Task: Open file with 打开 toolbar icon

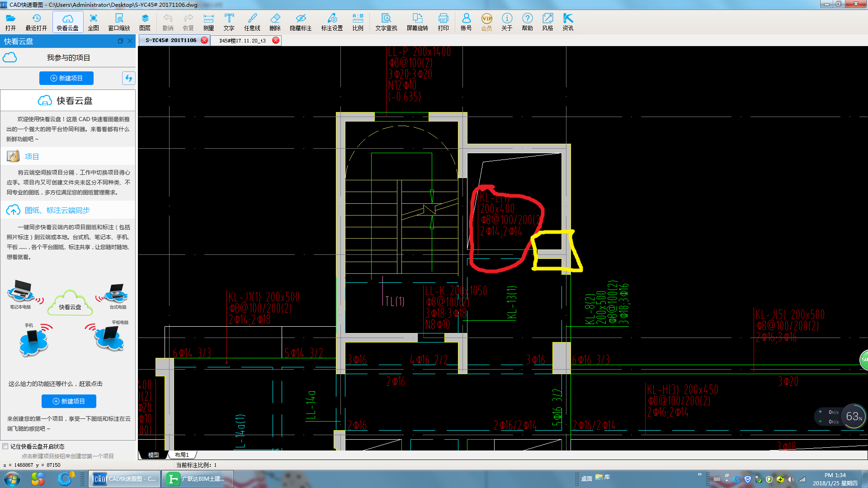Action: coord(10,22)
